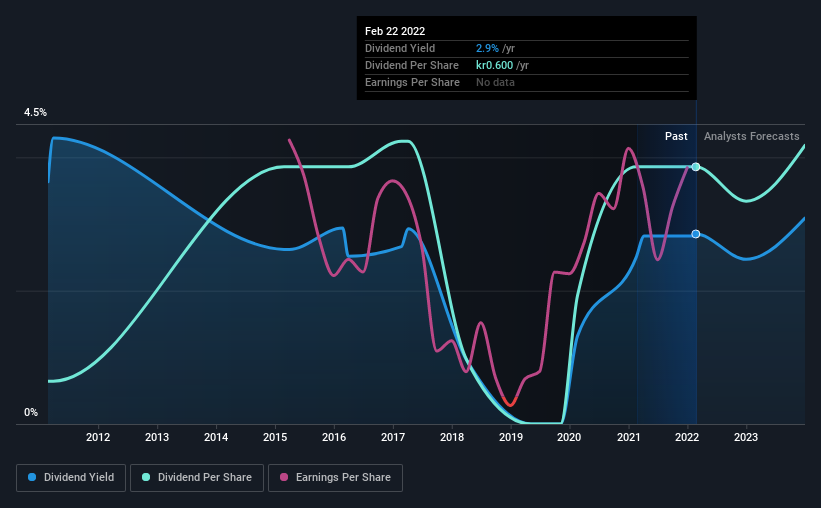Click the 2017 x-axis label
Viewport: 821px width, 508px height.
393,437
